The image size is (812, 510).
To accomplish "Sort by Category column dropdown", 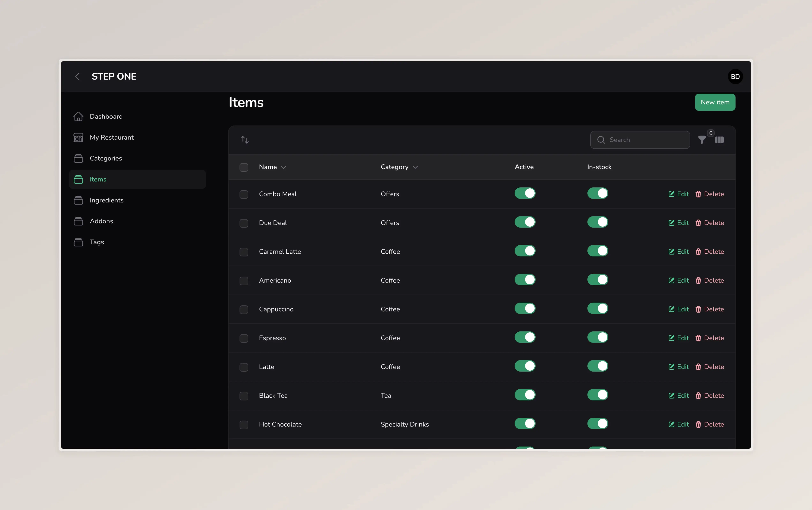I will point(399,167).
